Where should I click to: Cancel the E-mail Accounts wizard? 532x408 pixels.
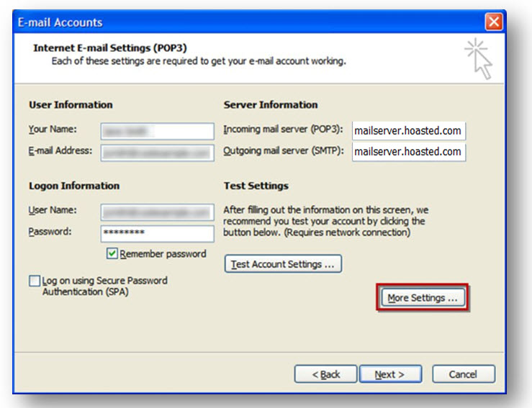point(463,374)
